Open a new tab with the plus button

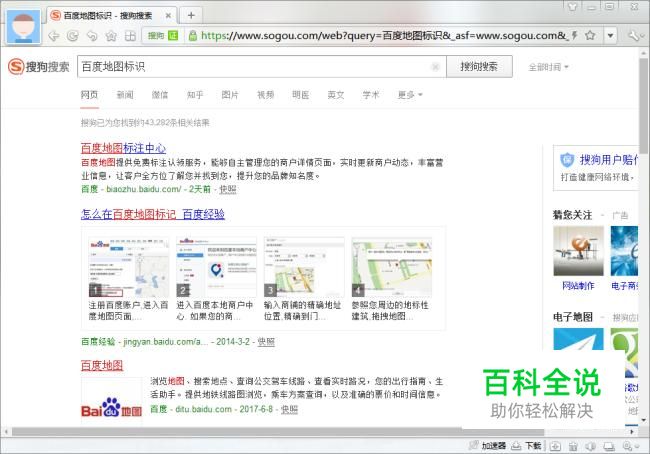(x=191, y=15)
